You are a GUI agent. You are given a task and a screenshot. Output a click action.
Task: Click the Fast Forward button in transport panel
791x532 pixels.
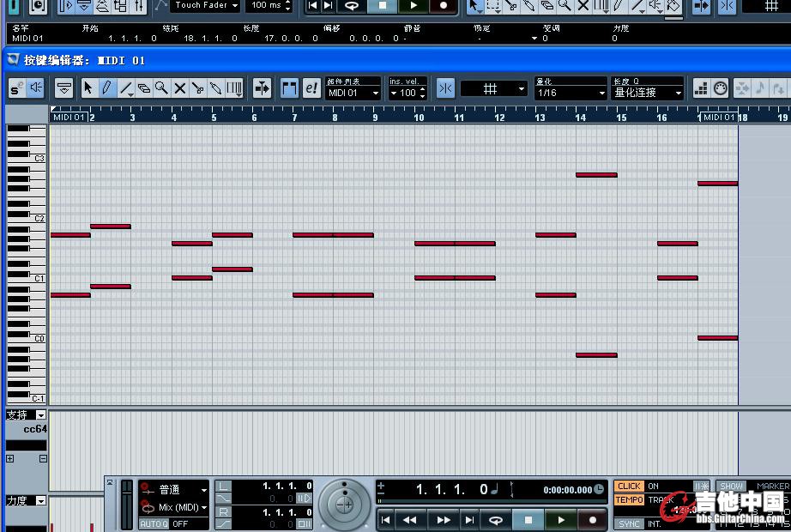coord(444,520)
